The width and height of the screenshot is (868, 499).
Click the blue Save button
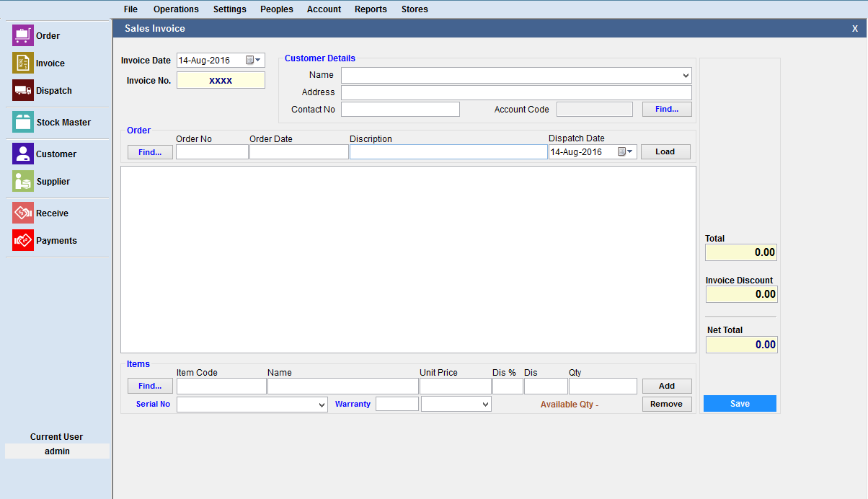tap(740, 404)
